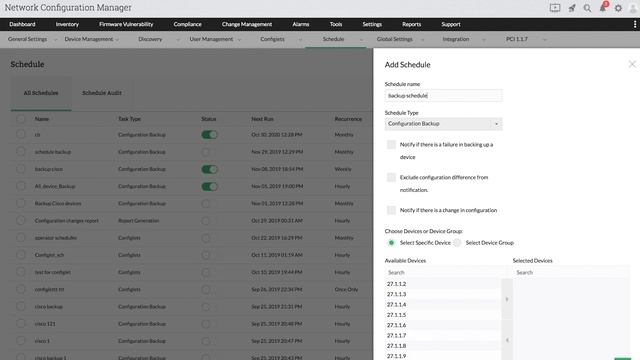This screenshot has width=640, height=360.
Task: Open the Schedule Type dropdown
Action: pos(443,124)
